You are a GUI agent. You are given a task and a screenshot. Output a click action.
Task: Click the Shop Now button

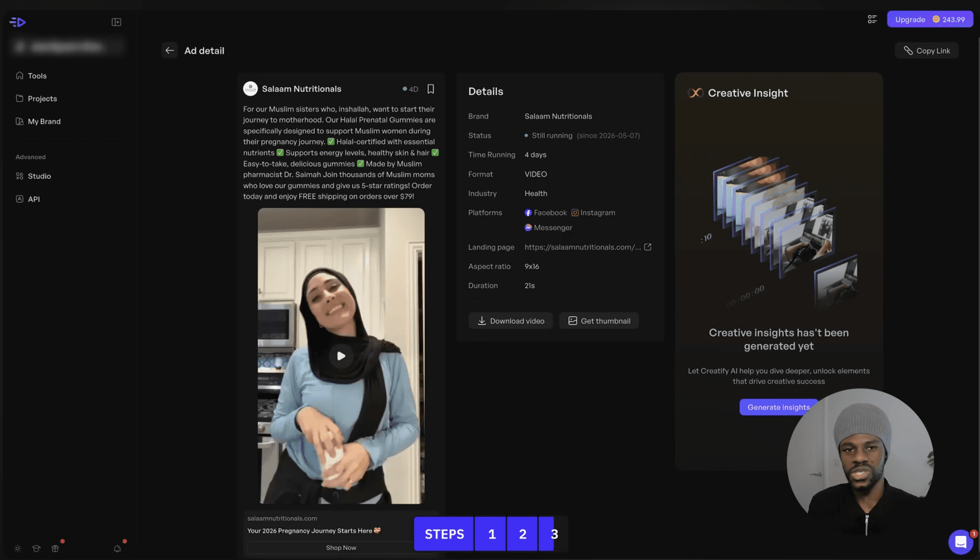[x=341, y=548]
